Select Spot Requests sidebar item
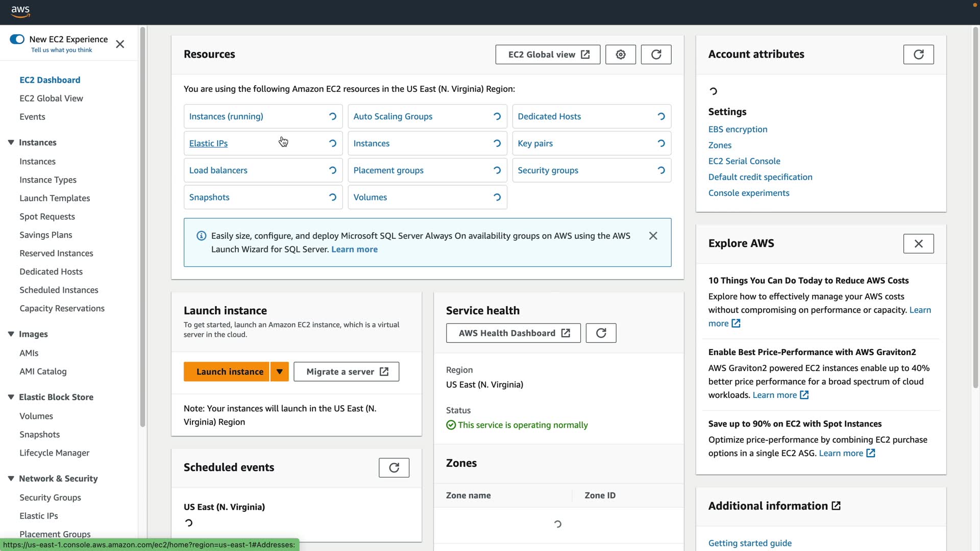This screenshot has width=980, height=551. pos(47,216)
